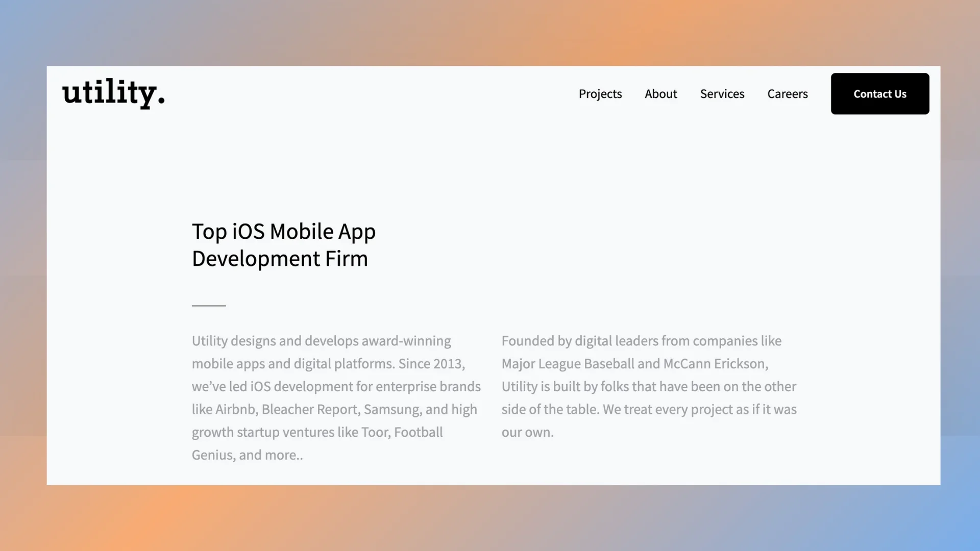
Task: Click the short divider line below heading
Action: point(209,305)
